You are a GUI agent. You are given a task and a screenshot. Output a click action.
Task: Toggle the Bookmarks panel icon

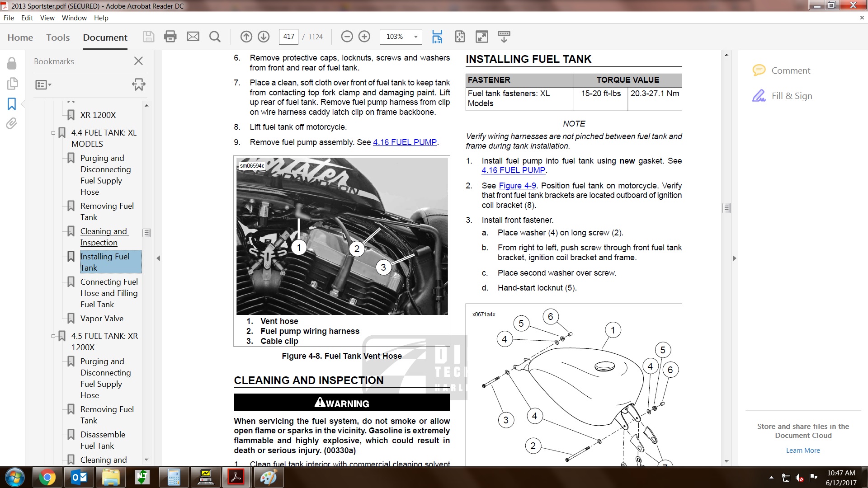12,104
